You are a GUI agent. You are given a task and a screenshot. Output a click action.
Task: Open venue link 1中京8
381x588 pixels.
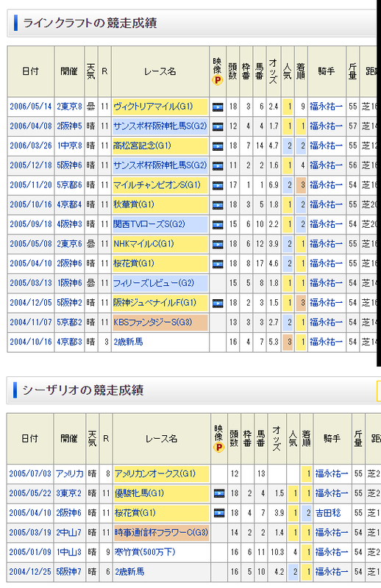tap(69, 146)
